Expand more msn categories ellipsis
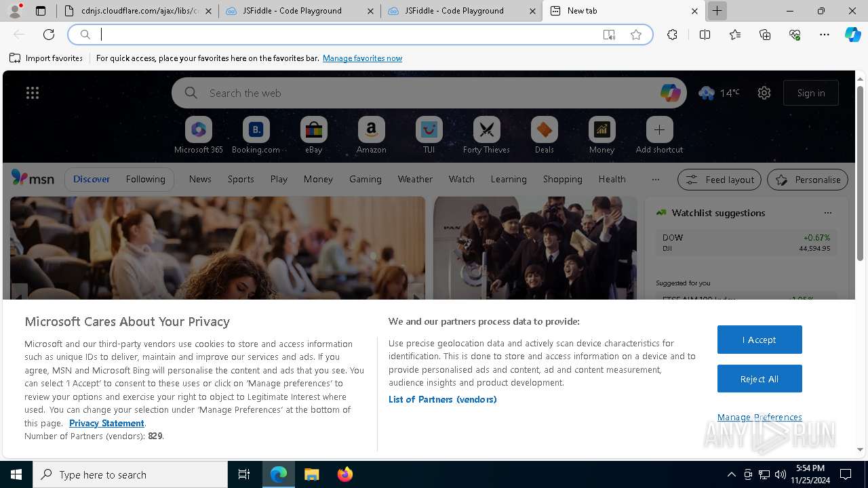Viewport: 868px width, 488px height. (655, 179)
